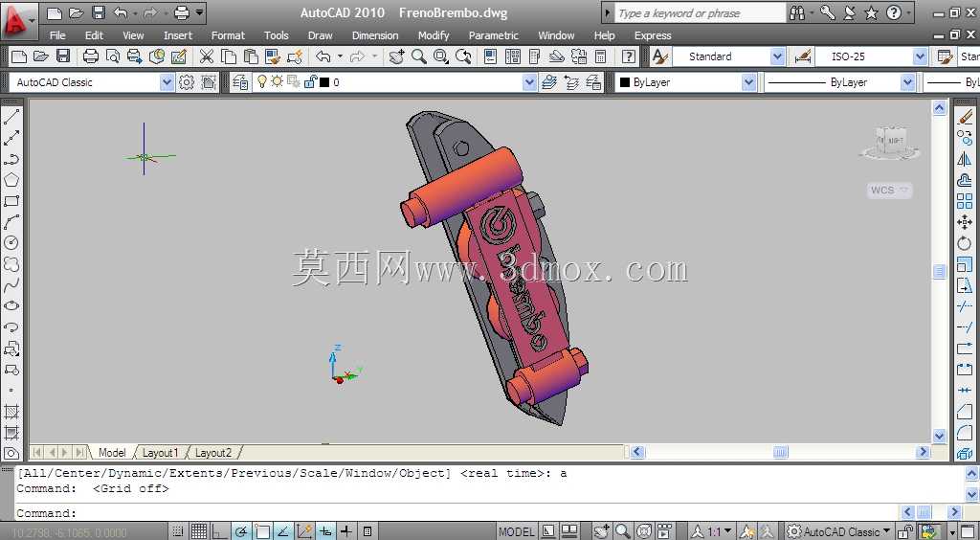The height and width of the screenshot is (540, 980).
Task: Click the vertical scrollbar thumb of drawing area
Action: tap(940, 271)
